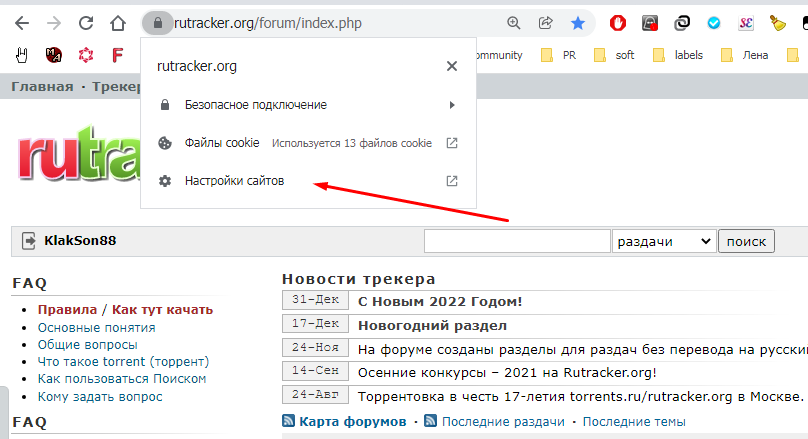This screenshot has height=439, width=808.
Task: Click external-link icon beside cookie files
Action: point(452,143)
